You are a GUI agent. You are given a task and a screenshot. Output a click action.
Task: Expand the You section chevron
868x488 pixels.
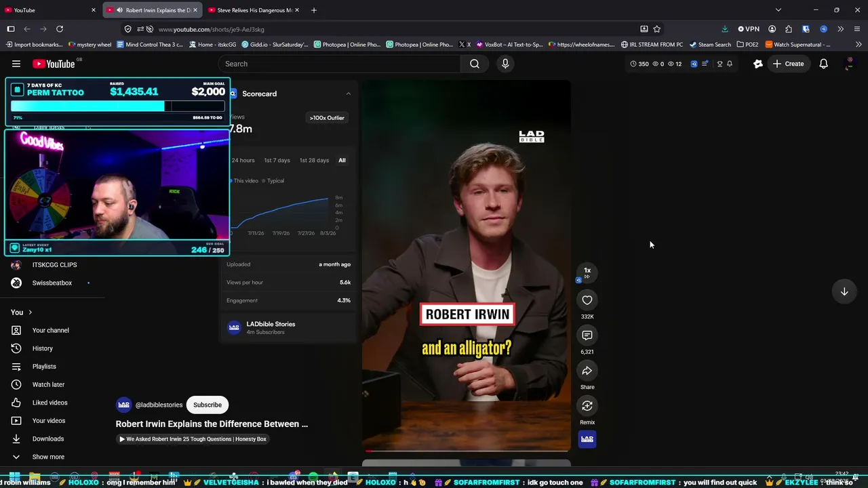[x=30, y=312]
